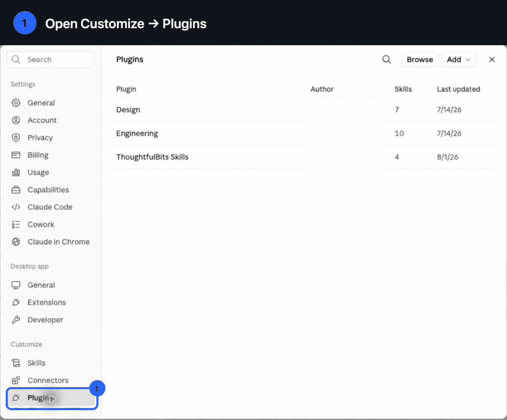Click the Skills scroll icon

(x=16, y=363)
